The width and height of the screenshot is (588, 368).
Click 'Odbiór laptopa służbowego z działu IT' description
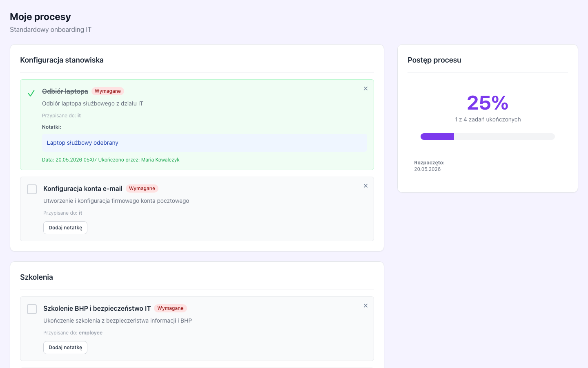pyautogui.click(x=93, y=103)
